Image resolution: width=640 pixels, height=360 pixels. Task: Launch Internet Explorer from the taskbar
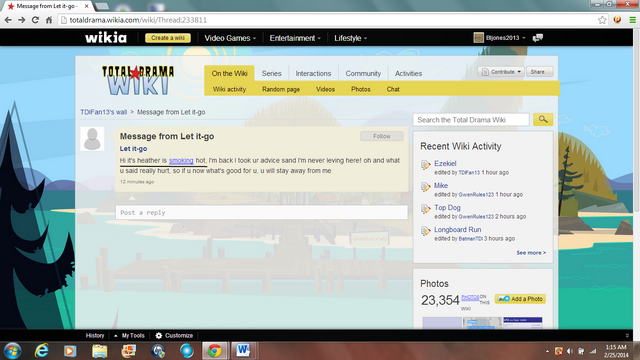[41, 351]
